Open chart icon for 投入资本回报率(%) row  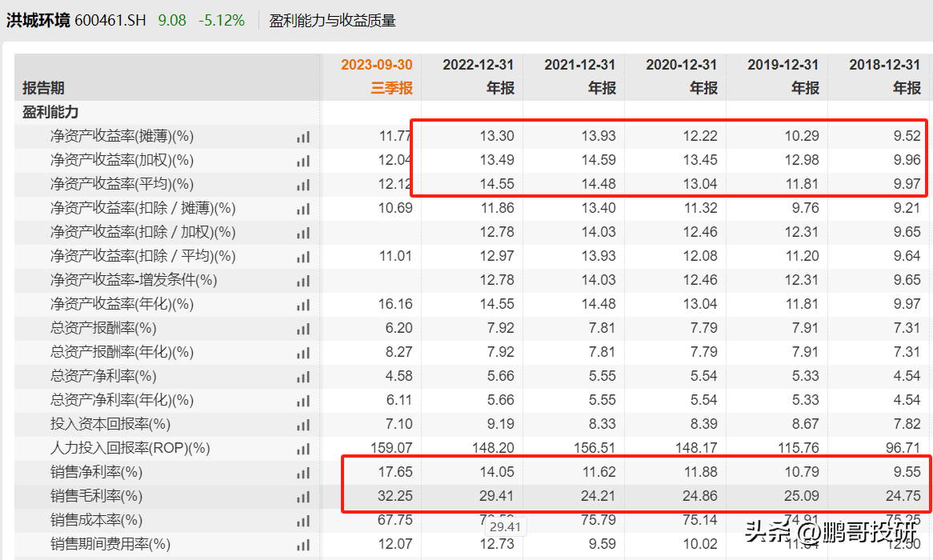[303, 425]
